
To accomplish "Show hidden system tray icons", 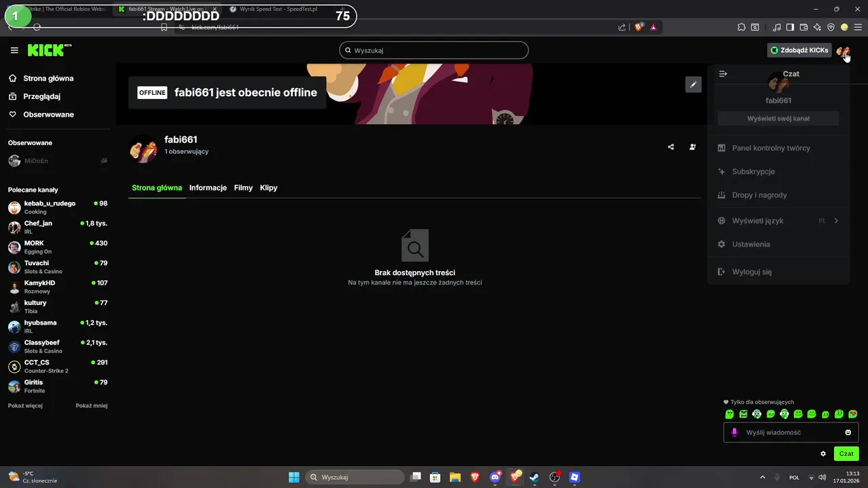I will point(762,477).
